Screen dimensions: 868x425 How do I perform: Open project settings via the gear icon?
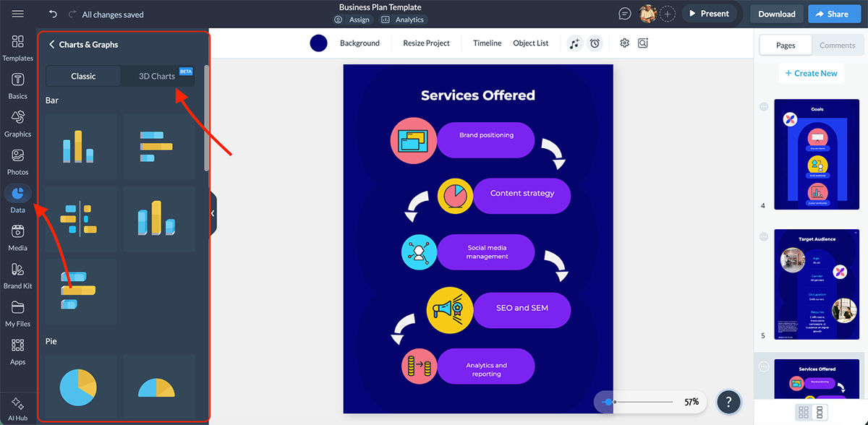[x=624, y=43]
